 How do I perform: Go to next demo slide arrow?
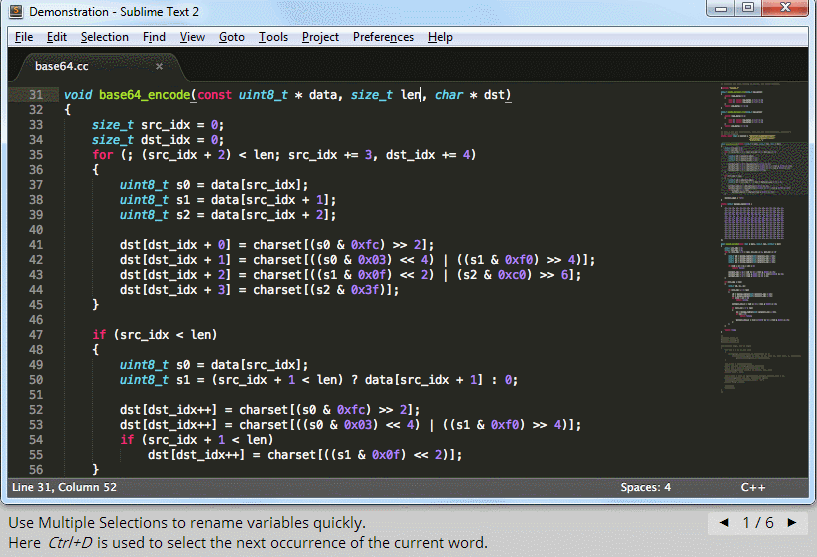coord(792,522)
